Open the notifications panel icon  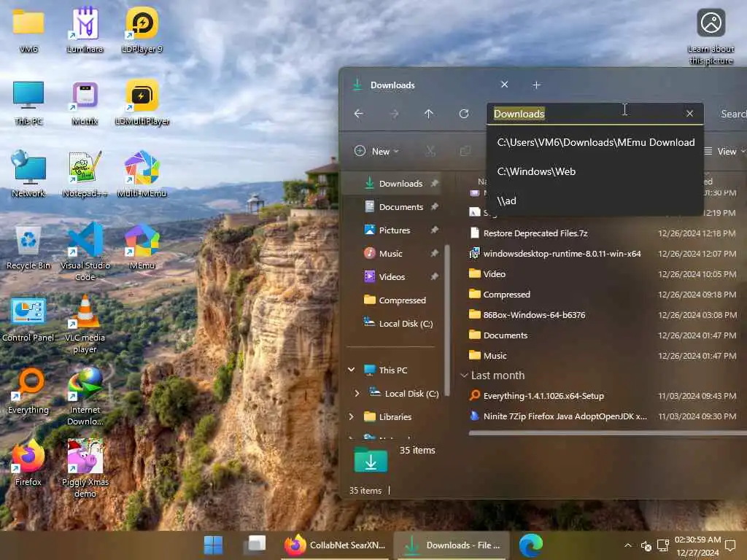point(731,545)
